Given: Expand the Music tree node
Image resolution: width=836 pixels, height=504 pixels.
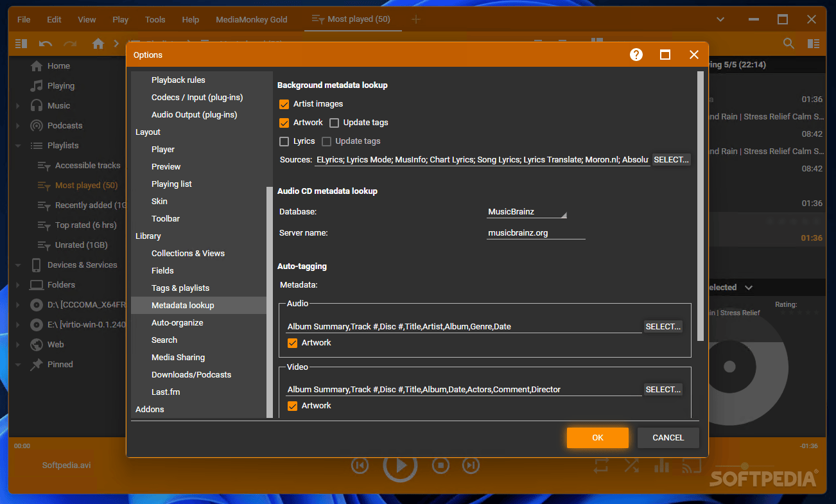Looking at the screenshot, I should [x=18, y=106].
